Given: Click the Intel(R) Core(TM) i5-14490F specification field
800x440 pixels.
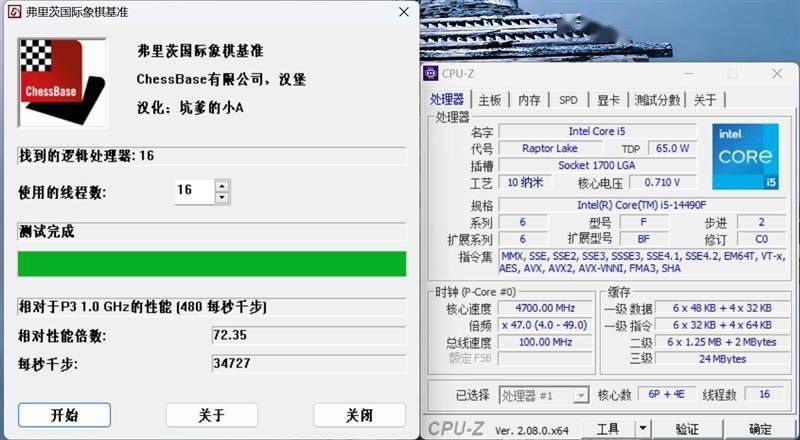Looking at the screenshot, I should [x=642, y=205].
